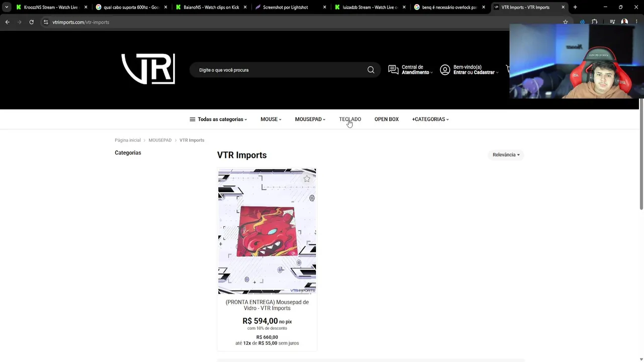Close the luizadzb Stream tab
The width and height of the screenshot is (644, 362).
pos(404,7)
